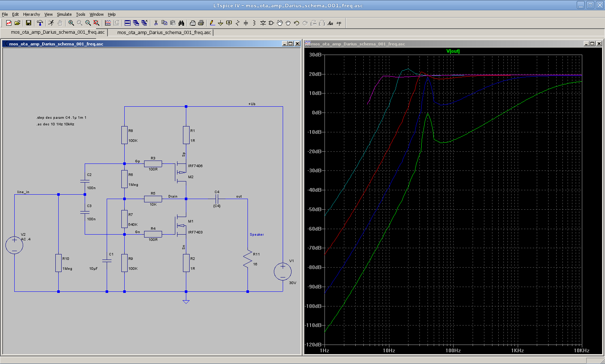The width and height of the screenshot is (605, 364).
Task: Maximize the schematic sub-window
Action: [x=291, y=44]
